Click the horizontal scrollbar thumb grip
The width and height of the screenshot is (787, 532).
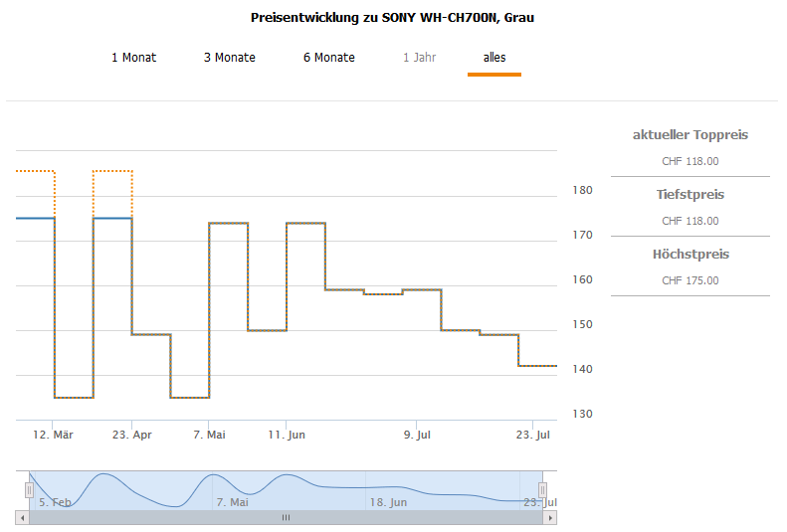(x=286, y=518)
